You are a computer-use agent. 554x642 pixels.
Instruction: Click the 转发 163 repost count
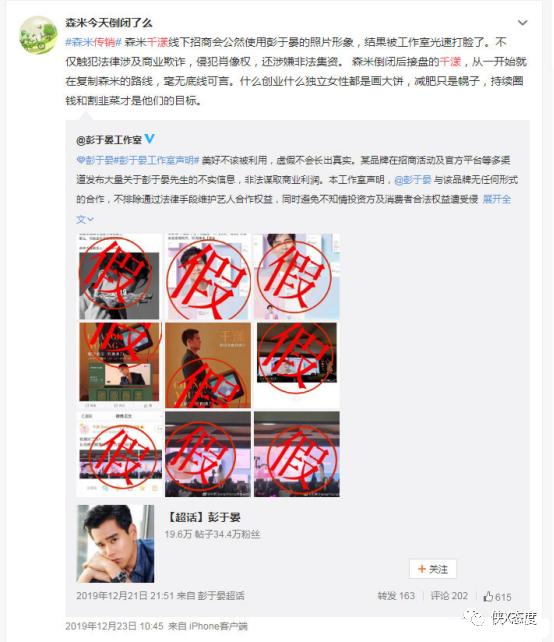[396, 596]
